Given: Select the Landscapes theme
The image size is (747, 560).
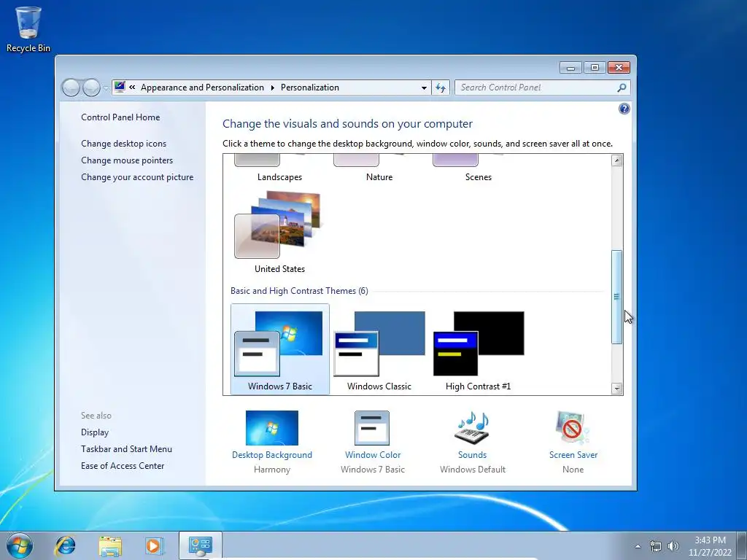Looking at the screenshot, I should [x=279, y=169].
